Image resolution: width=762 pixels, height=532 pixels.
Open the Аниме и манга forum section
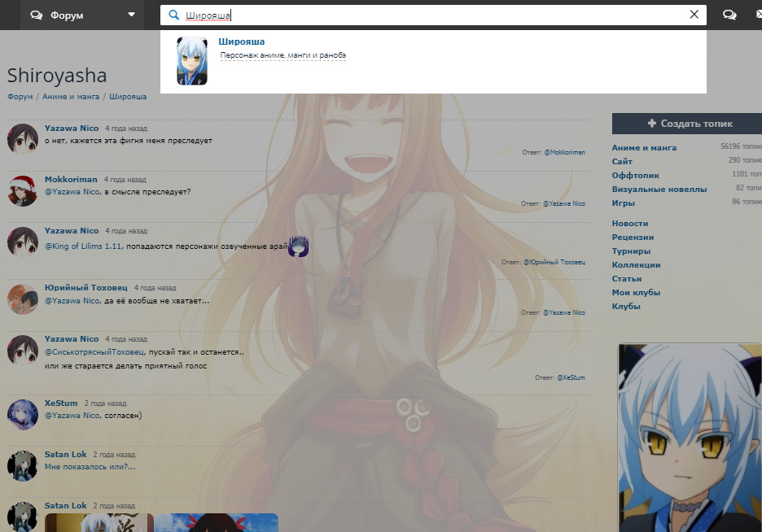644,148
